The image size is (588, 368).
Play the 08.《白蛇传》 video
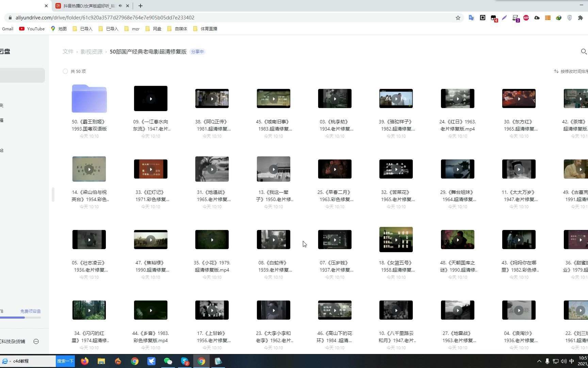[274, 240]
